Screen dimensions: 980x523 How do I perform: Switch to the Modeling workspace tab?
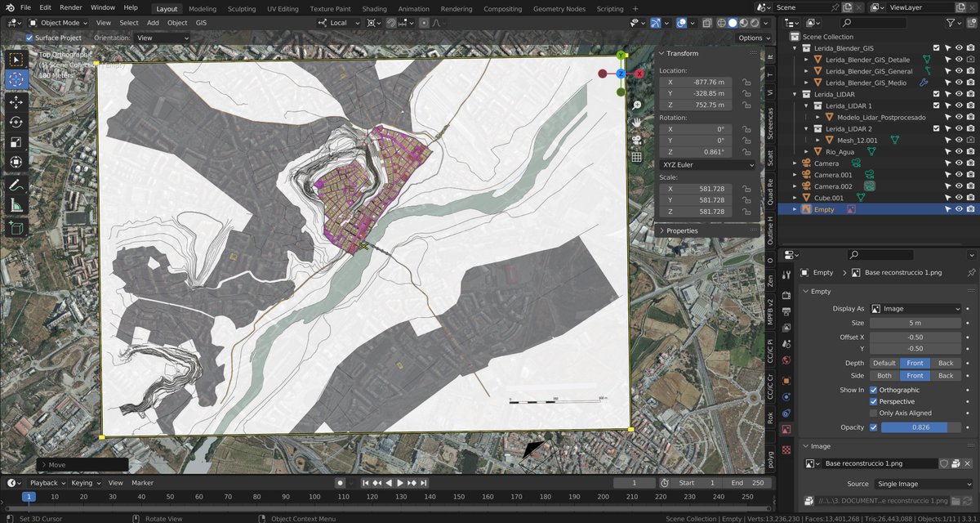pos(203,9)
